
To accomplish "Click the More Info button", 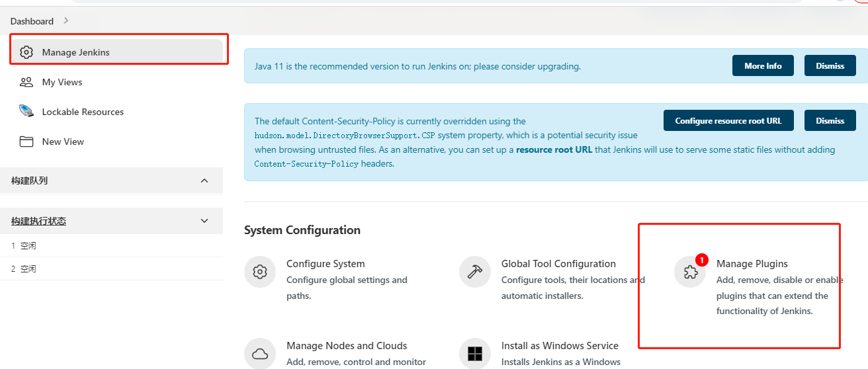I will click(763, 66).
